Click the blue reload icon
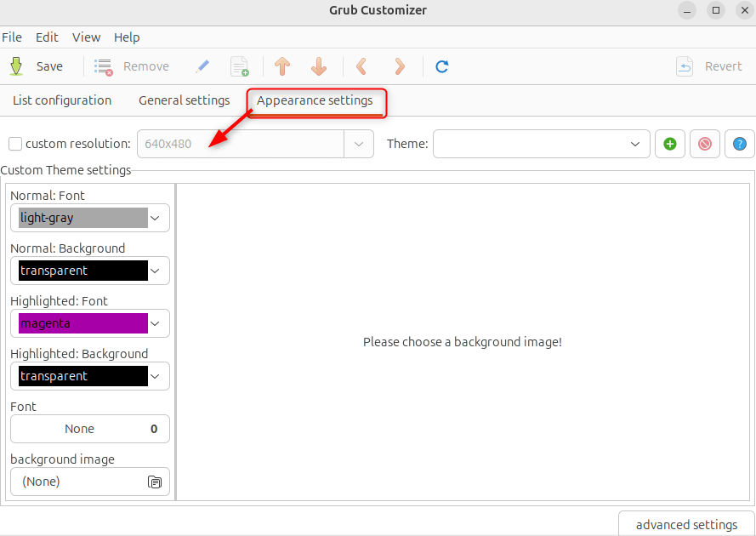The width and height of the screenshot is (756, 536). coord(441,66)
